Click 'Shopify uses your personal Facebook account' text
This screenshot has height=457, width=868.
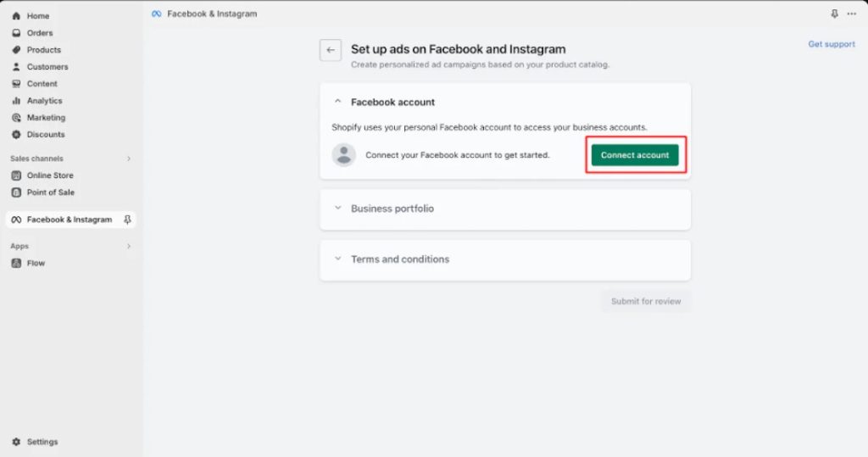(489, 127)
